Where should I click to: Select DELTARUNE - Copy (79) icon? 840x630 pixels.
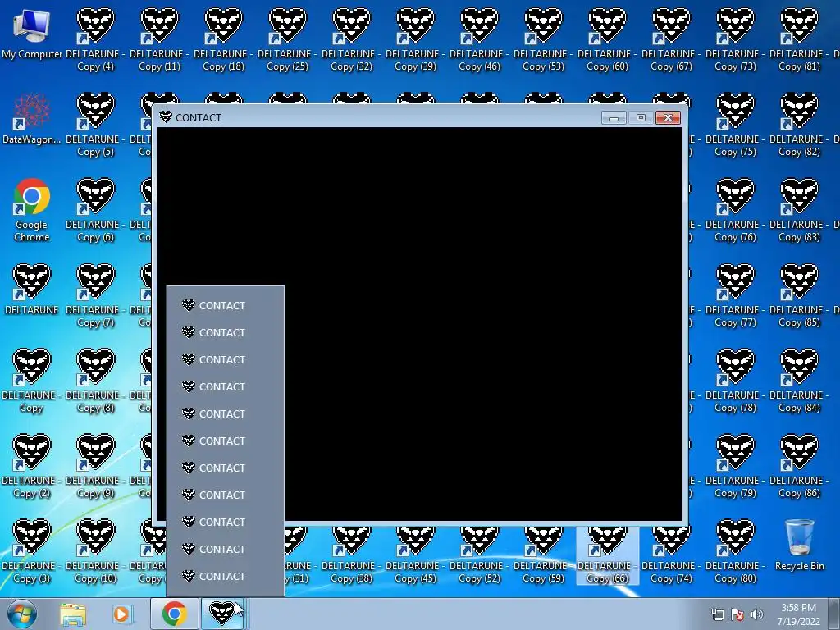pyautogui.click(x=735, y=466)
